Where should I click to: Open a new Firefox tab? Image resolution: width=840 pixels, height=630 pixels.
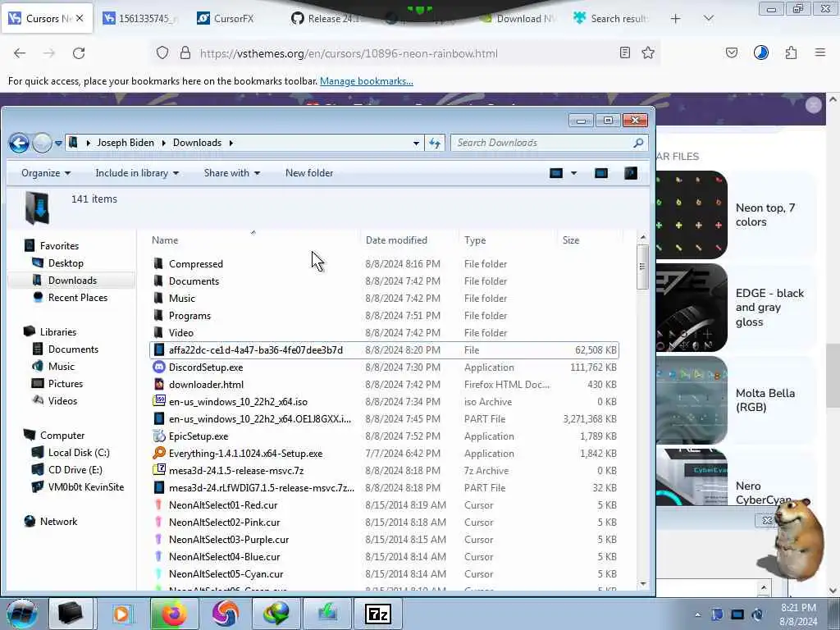coord(676,19)
